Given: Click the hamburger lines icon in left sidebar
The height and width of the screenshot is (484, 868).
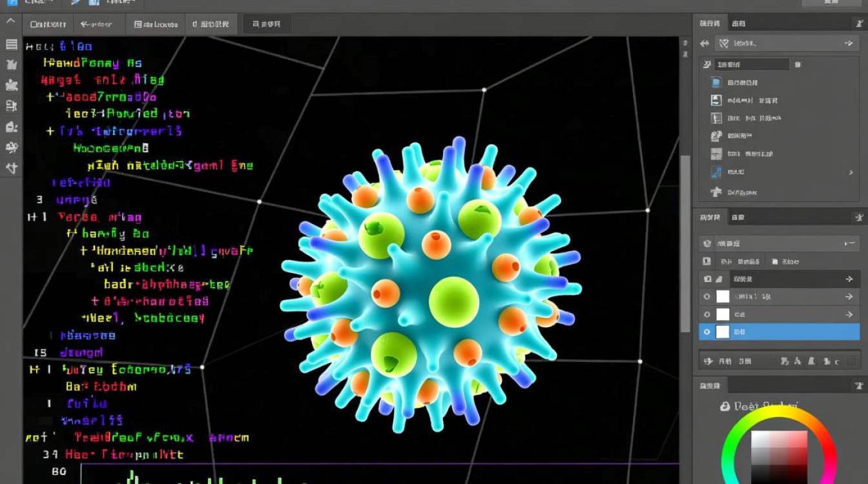Looking at the screenshot, I should [x=11, y=45].
